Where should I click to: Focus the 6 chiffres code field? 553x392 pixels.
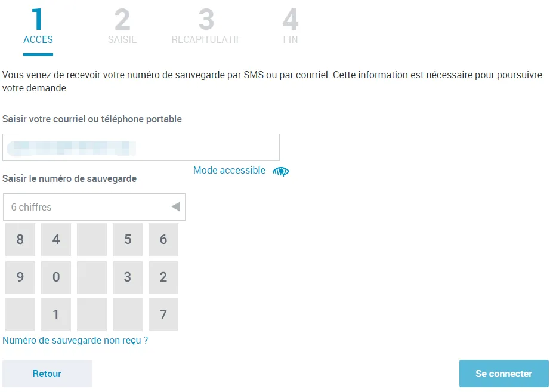pos(86,207)
